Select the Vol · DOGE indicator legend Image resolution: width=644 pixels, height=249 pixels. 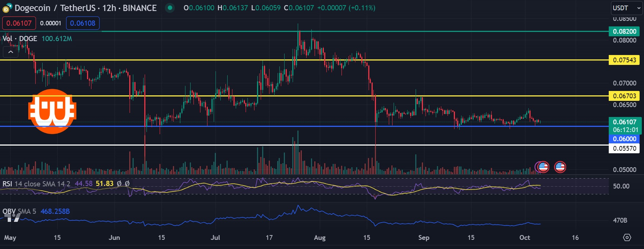(x=20, y=39)
